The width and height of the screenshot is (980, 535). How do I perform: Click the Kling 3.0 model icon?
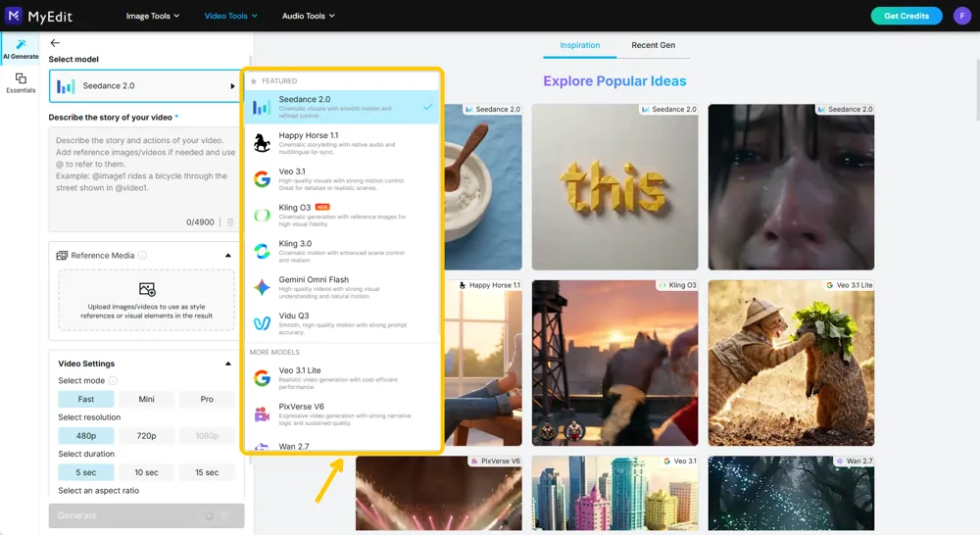tap(262, 251)
